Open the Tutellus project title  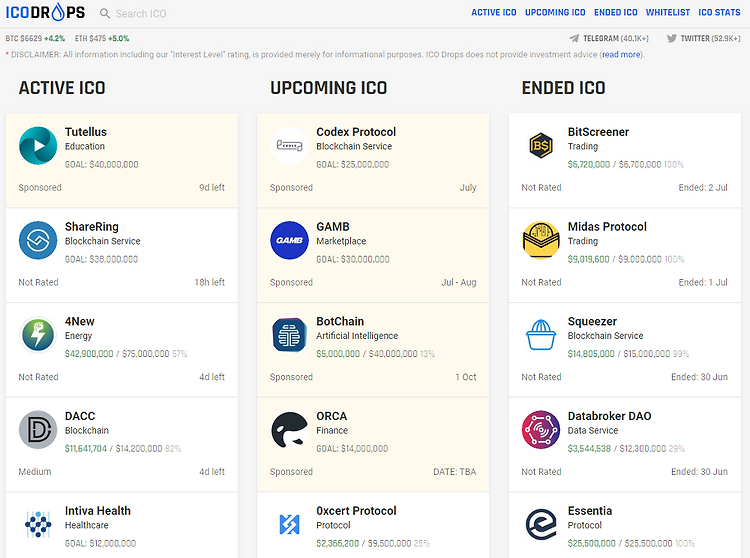tap(86, 132)
